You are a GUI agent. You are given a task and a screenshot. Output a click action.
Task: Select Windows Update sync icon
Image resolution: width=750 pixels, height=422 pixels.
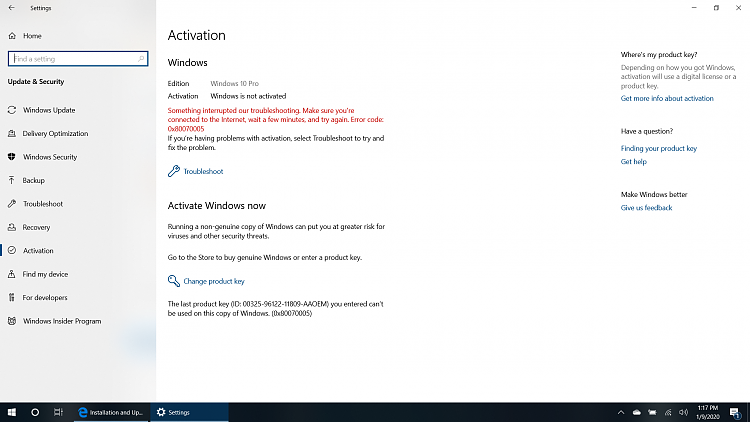(12, 110)
